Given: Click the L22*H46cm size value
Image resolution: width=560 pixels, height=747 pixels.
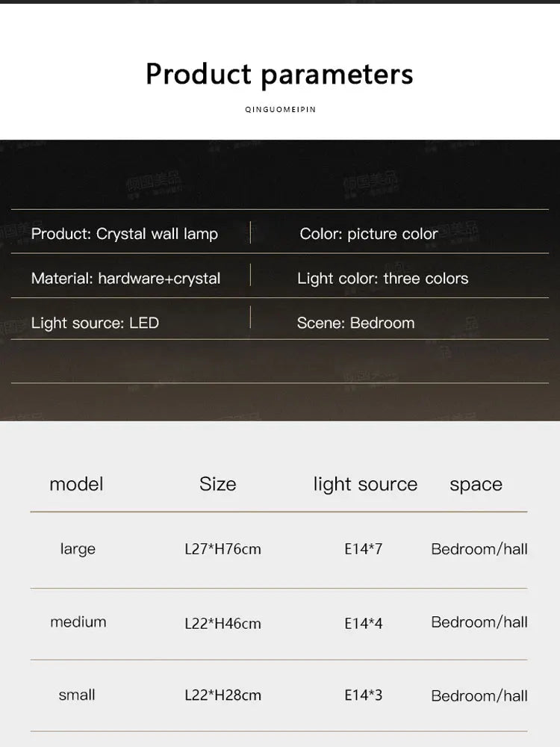Looking at the screenshot, I should [x=223, y=623].
